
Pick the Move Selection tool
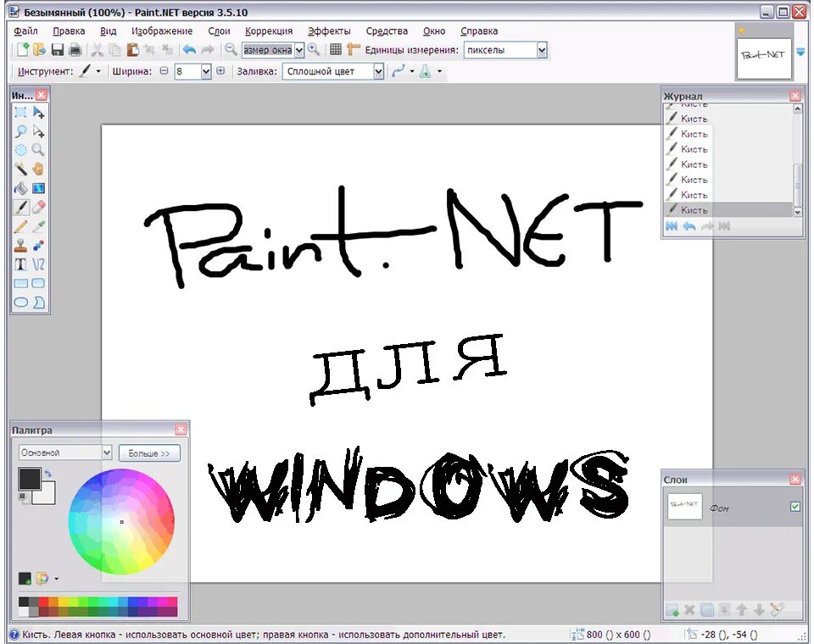point(38,131)
